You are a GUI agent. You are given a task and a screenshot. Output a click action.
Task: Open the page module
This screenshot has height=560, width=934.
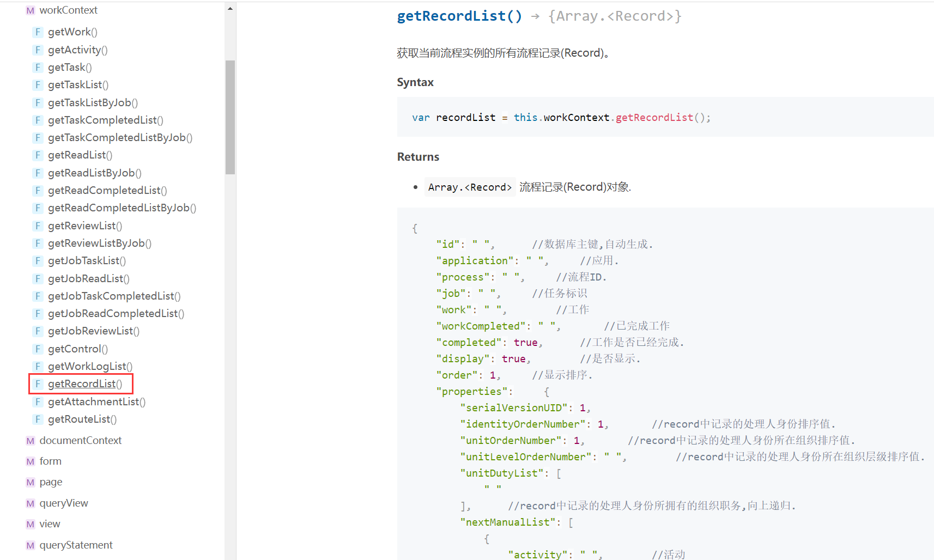click(51, 483)
